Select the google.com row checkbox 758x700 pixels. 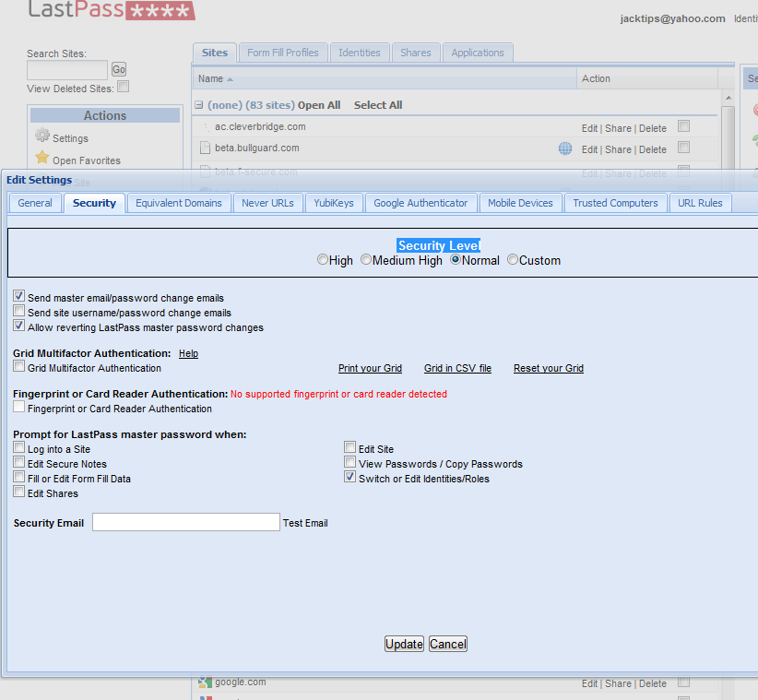coord(683,682)
